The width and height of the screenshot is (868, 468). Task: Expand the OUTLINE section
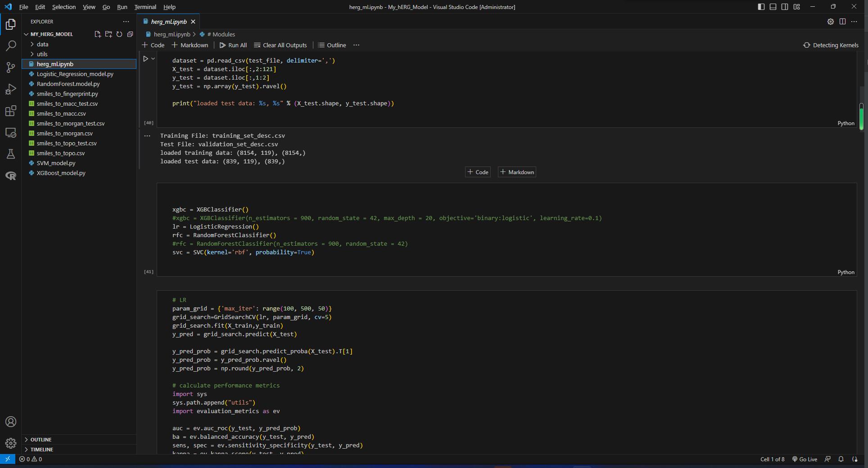tap(79, 439)
